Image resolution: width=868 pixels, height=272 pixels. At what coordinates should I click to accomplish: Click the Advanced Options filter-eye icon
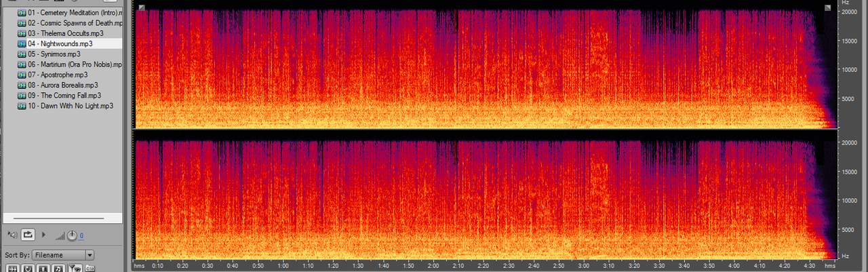[x=75, y=269]
